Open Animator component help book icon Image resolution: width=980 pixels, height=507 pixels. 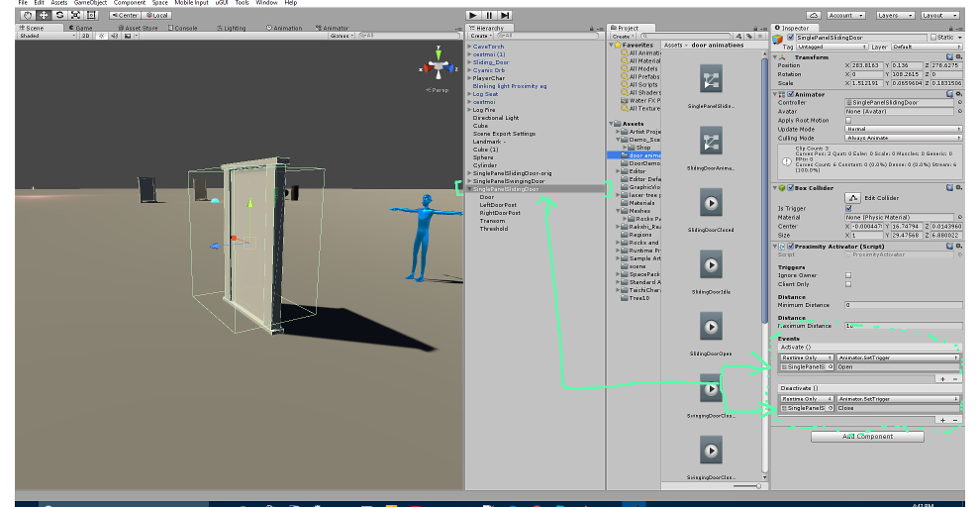(x=950, y=94)
